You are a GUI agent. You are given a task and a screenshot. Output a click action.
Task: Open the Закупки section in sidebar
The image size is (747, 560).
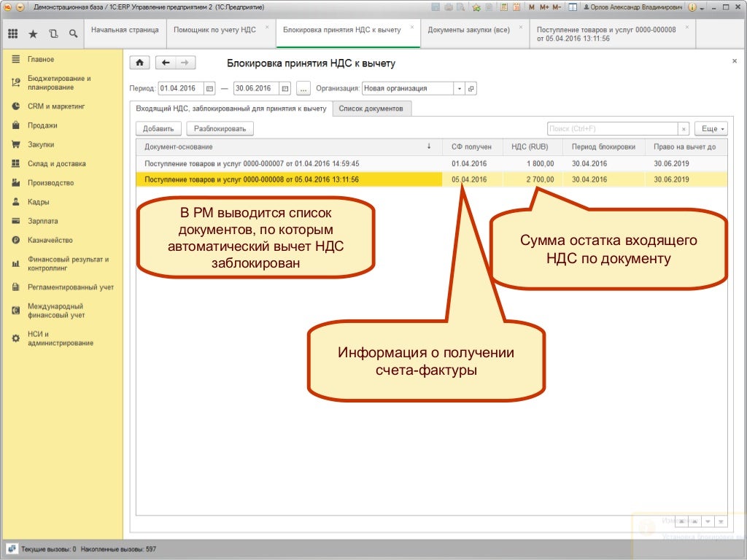(41, 144)
